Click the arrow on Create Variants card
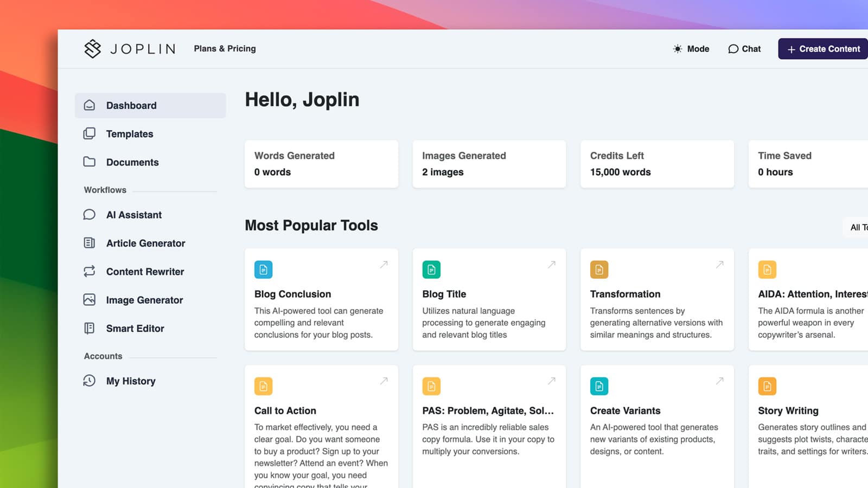The image size is (868, 488). pyautogui.click(x=720, y=381)
